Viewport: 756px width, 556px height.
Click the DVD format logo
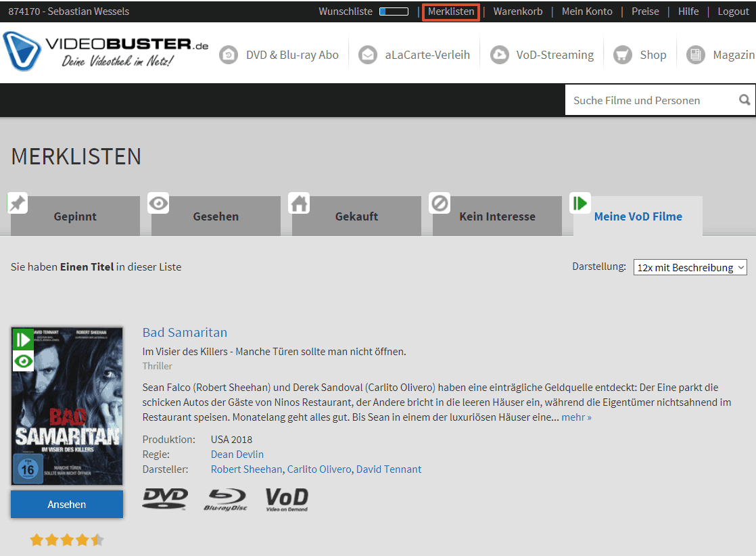pyautogui.click(x=165, y=499)
